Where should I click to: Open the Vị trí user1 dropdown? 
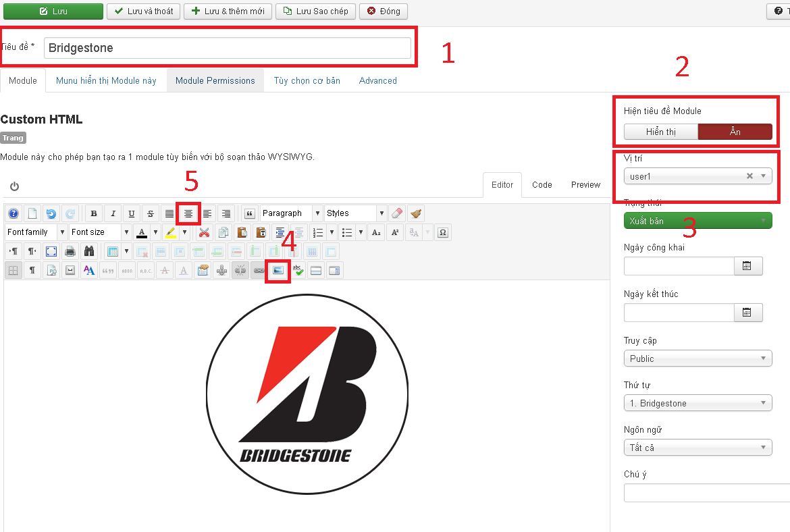pyautogui.click(x=697, y=176)
